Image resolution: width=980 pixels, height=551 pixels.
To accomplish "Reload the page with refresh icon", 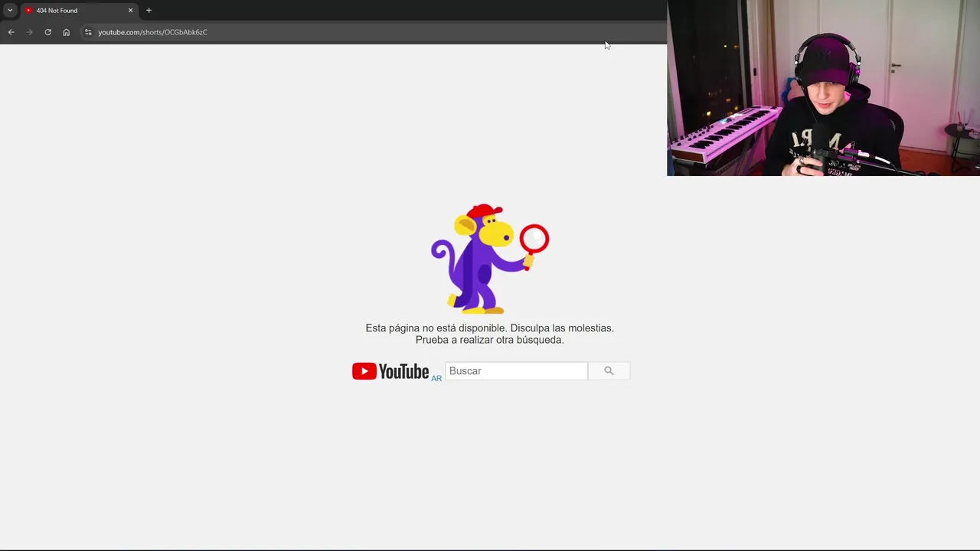I will point(47,32).
